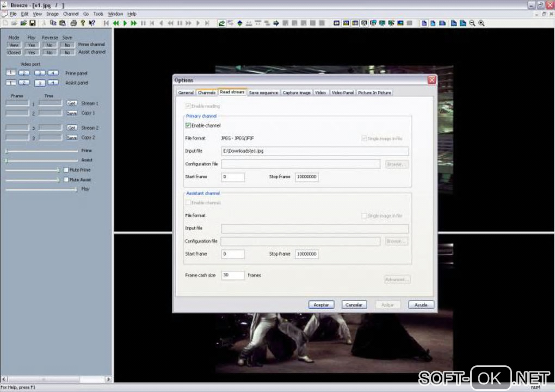Open the About question mark icon

click(x=83, y=23)
